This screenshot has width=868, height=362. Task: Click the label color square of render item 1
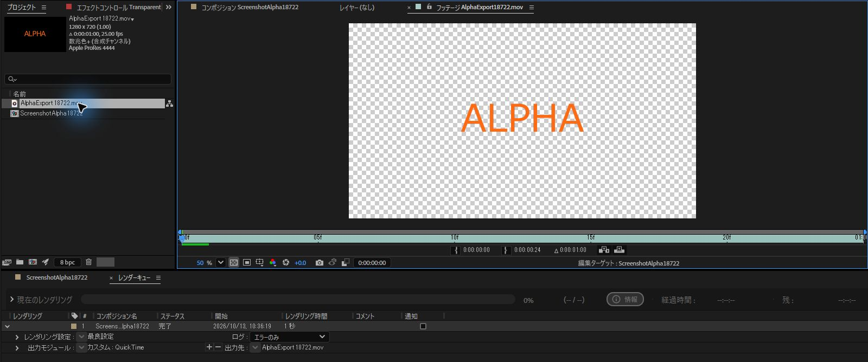point(74,326)
